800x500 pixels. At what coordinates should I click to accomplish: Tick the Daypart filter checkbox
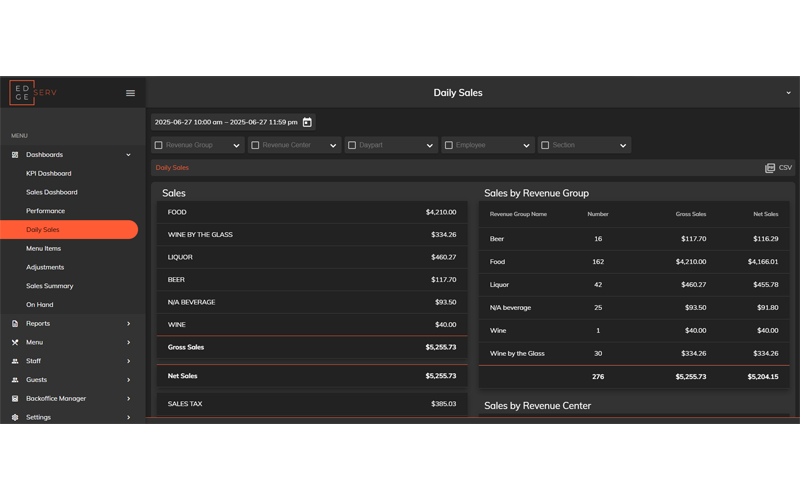click(352, 145)
